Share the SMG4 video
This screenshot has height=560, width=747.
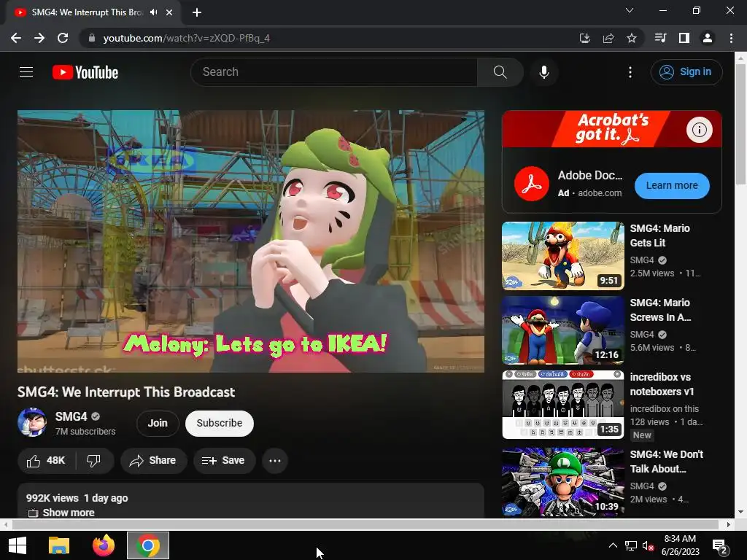click(153, 461)
